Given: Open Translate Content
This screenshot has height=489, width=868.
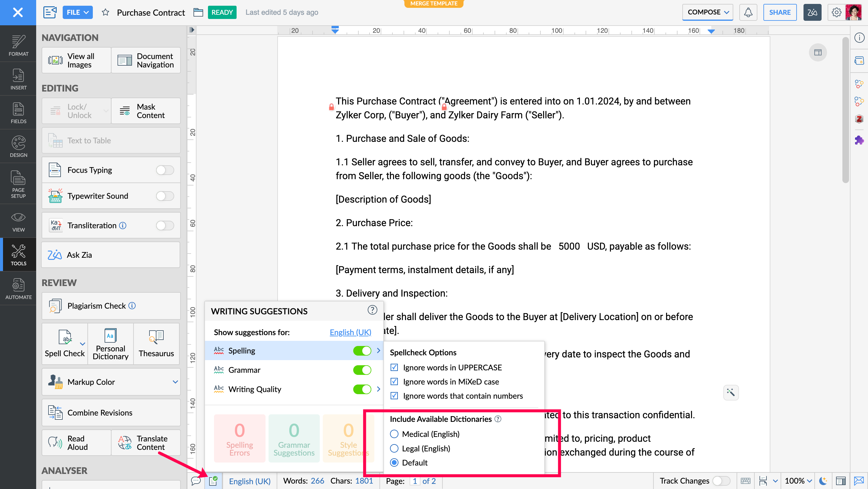Looking at the screenshot, I should [146, 443].
